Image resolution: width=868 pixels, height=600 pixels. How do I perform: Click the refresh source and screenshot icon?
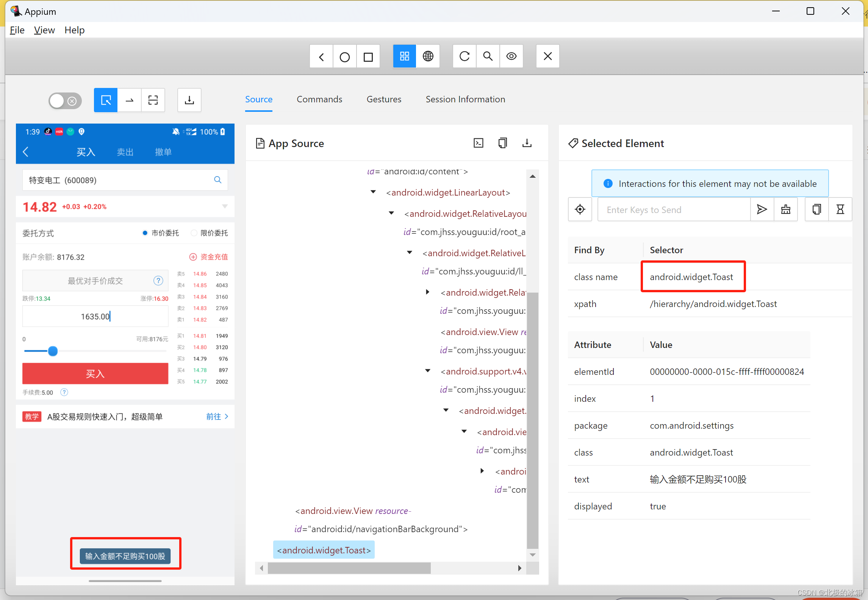[x=464, y=56]
